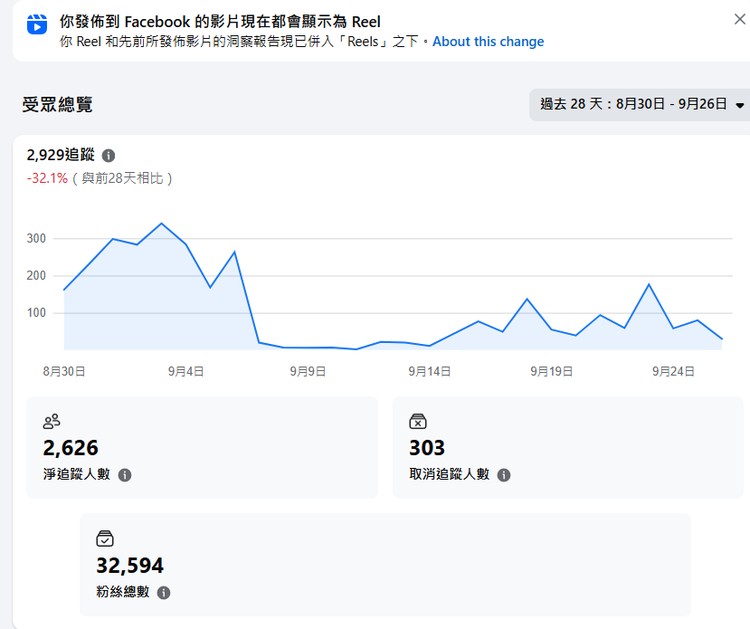Select the 32,594 total fans card

386,564
